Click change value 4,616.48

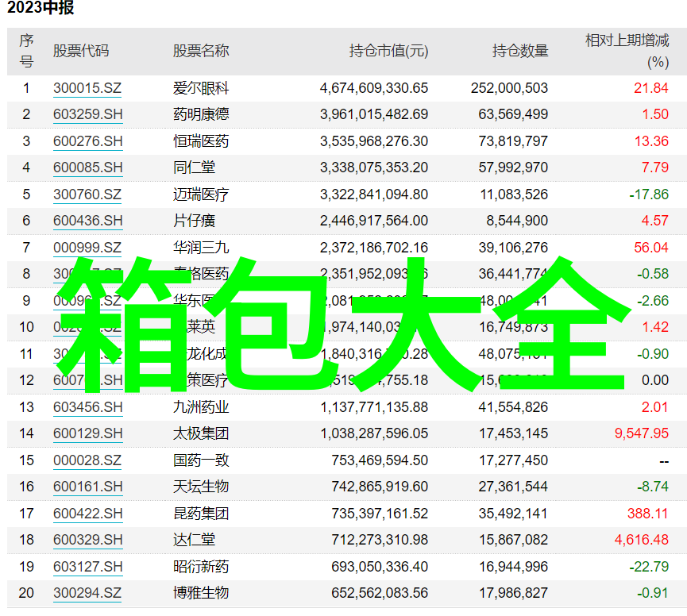click(642, 540)
